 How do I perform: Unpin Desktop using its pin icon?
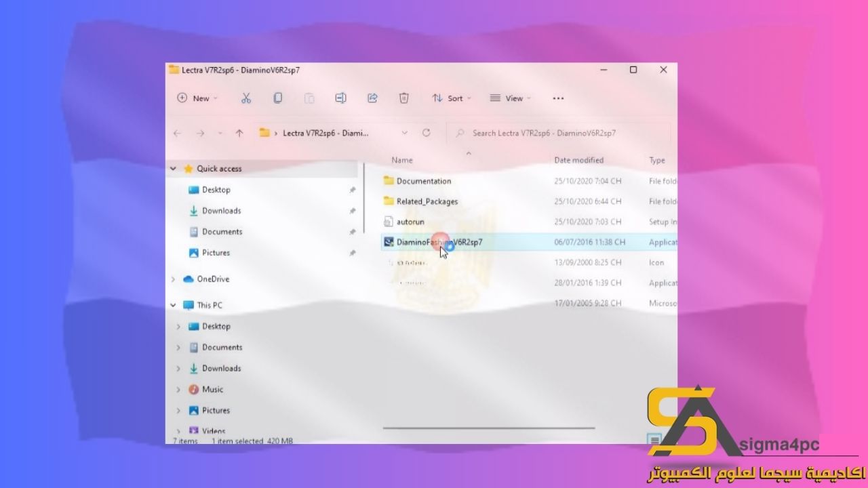(353, 190)
